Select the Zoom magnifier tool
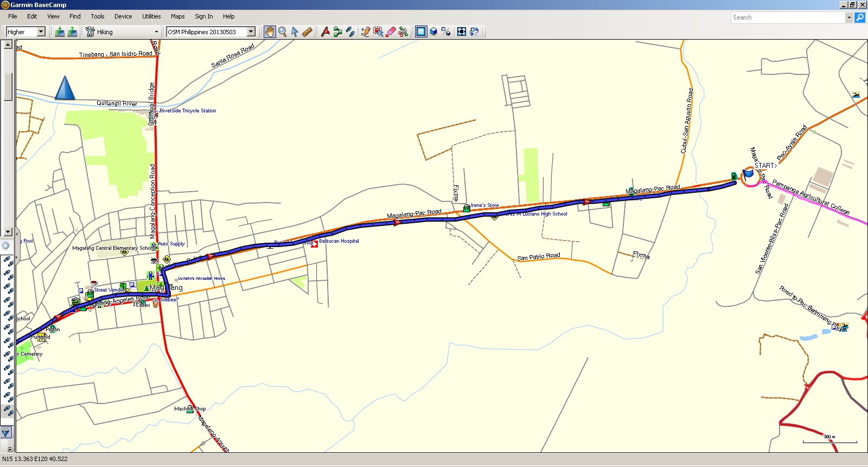 [282, 32]
